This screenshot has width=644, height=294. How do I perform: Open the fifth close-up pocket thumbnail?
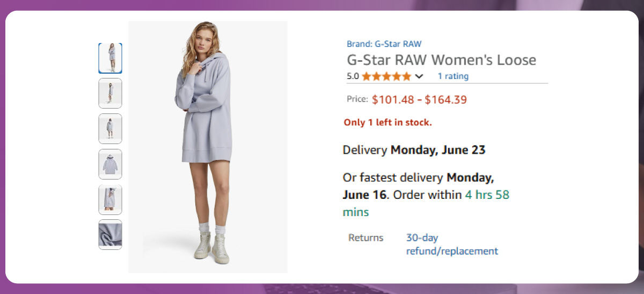coord(110,199)
